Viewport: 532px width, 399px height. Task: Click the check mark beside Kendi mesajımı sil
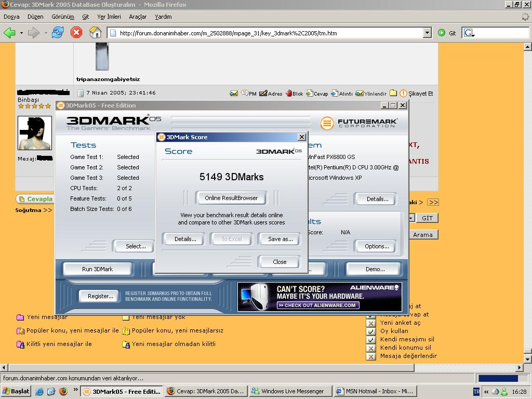[x=371, y=340]
